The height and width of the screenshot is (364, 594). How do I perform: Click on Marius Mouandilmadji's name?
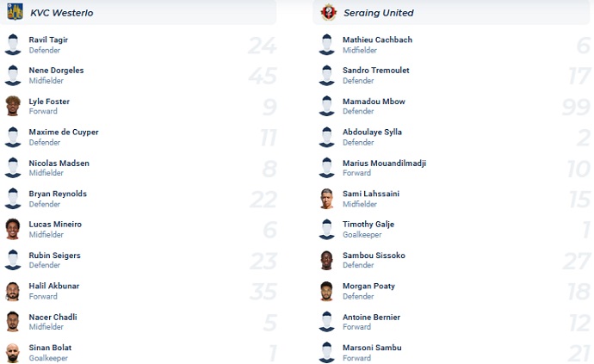(x=384, y=163)
